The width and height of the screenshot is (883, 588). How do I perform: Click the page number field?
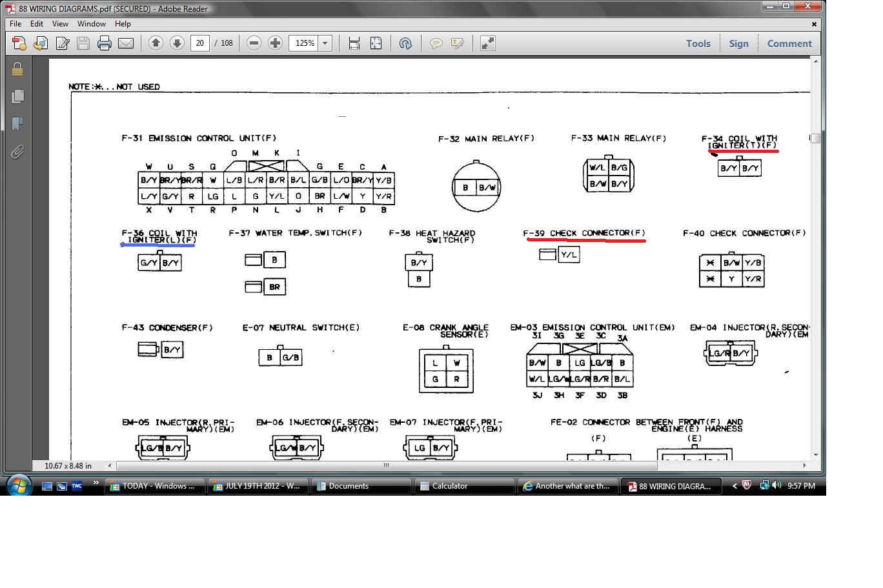[x=200, y=43]
